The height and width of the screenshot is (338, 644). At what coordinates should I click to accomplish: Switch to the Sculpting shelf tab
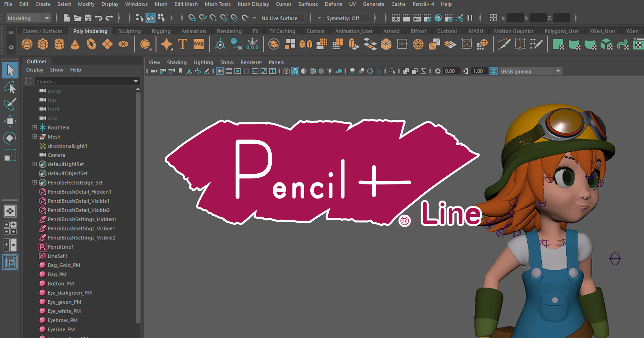coord(129,31)
